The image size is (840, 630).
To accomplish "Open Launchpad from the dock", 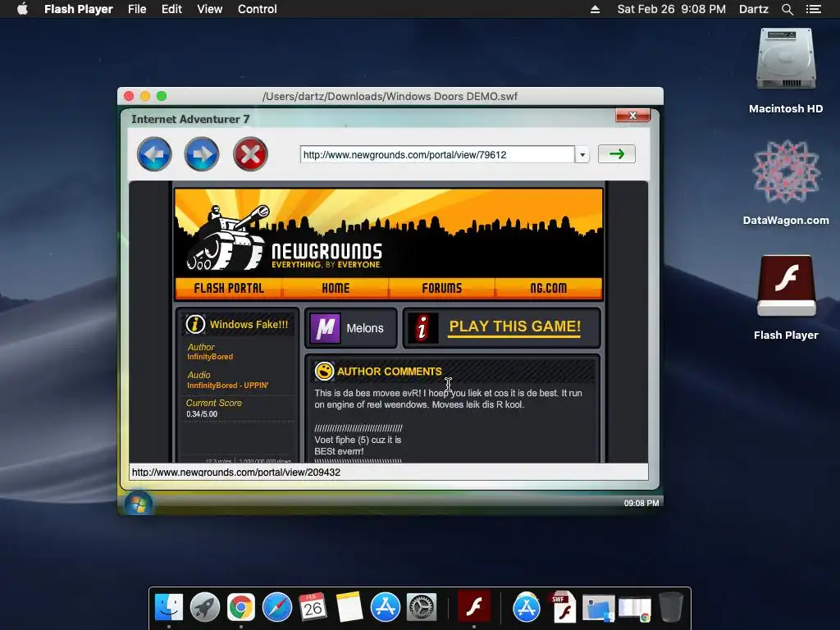I will click(204, 608).
